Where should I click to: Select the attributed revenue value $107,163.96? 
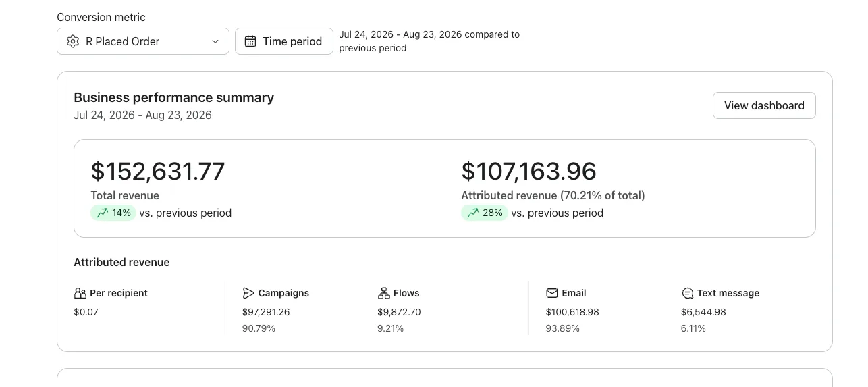(x=528, y=172)
